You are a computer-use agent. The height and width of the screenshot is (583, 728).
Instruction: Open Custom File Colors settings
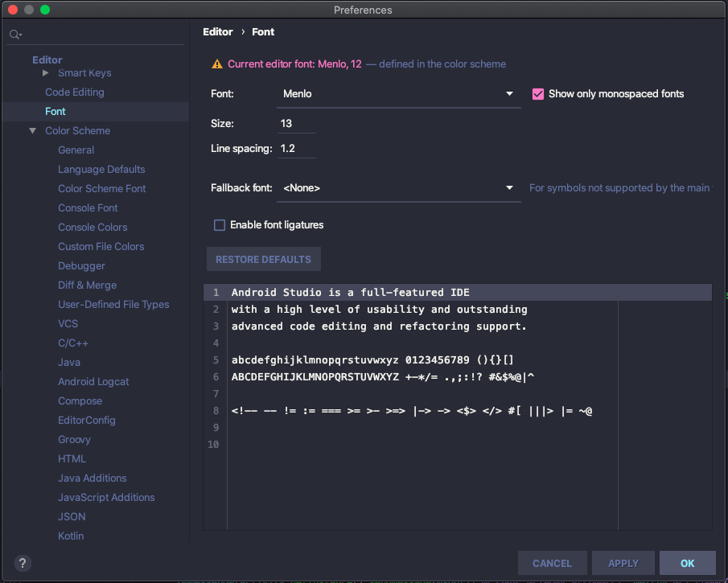(101, 247)
